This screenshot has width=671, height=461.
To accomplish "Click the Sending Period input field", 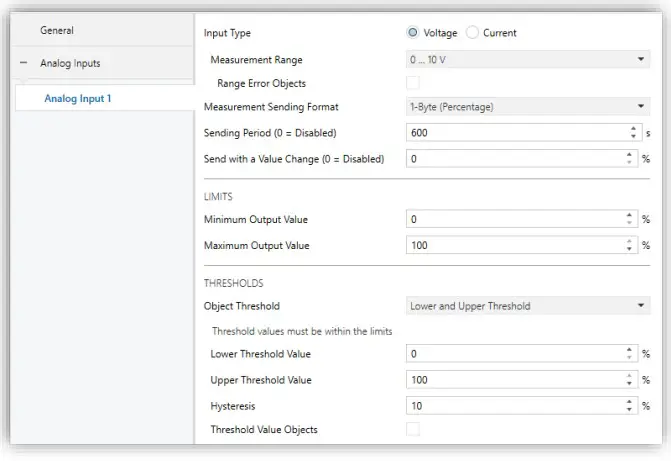I will [515, 132].
